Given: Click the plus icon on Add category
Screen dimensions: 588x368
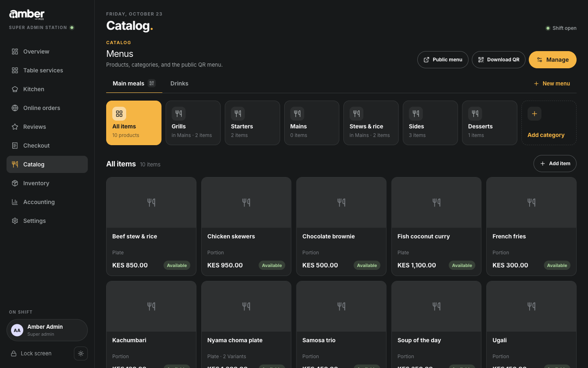Looking at the screenshot, I should (535, 114).
